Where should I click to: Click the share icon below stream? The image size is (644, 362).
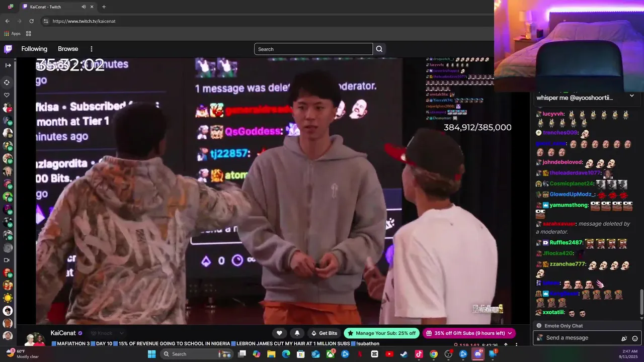pos(506,345)
